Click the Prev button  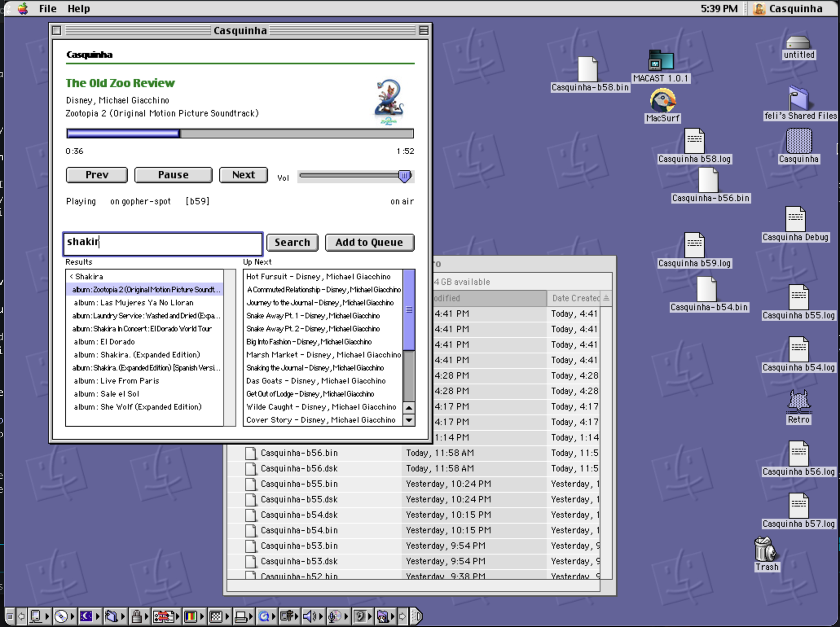coord(97,175)
